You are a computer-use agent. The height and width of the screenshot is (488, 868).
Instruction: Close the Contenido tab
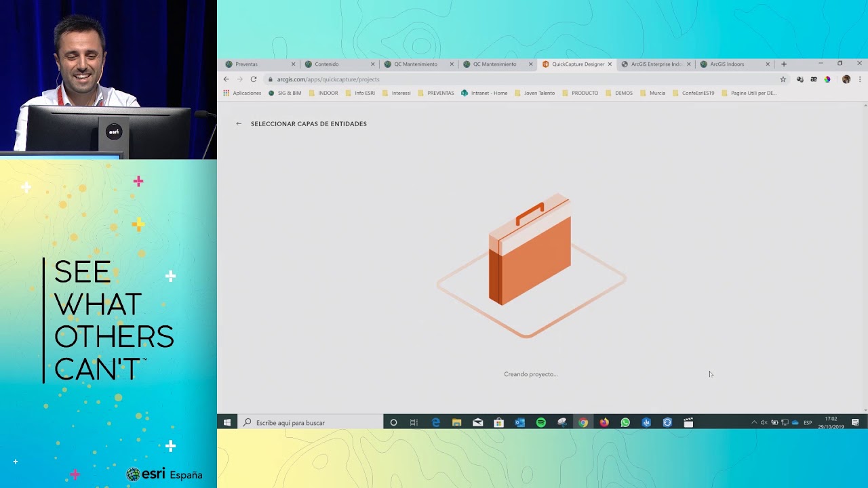[372, 64]
